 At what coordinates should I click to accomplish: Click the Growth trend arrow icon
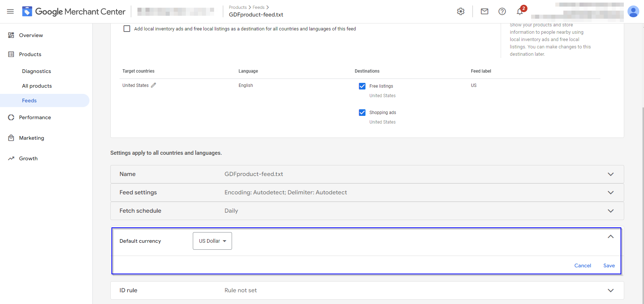(x=11, y=158)
